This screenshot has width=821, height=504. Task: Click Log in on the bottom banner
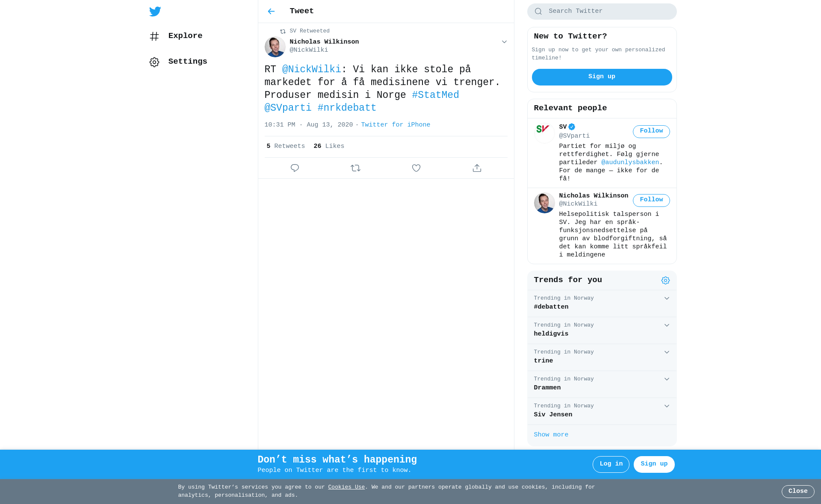click(x=611, y=464)
